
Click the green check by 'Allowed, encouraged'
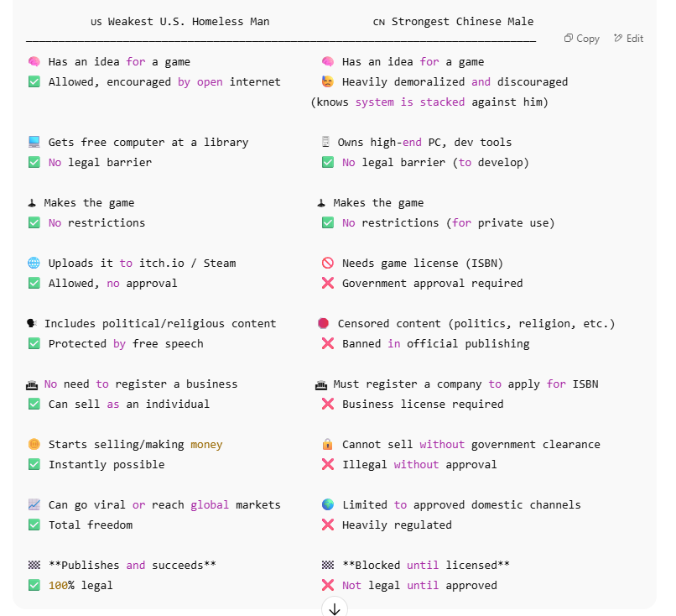34,81
